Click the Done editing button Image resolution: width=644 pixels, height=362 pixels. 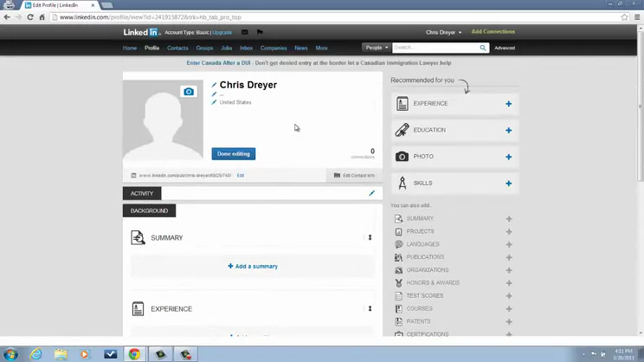[234, 153]
